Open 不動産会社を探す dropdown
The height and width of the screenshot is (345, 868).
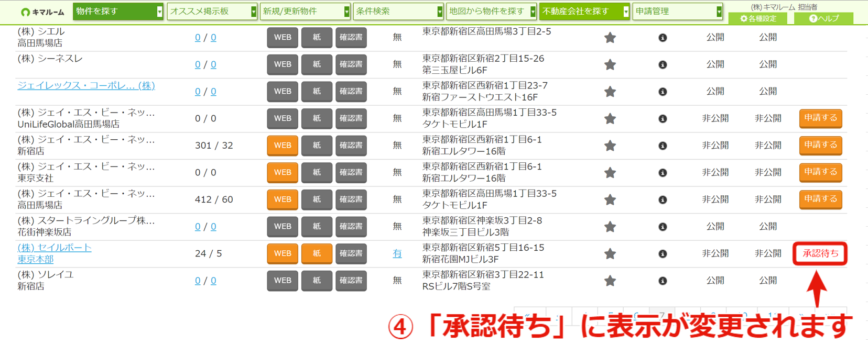pos(584,12)
